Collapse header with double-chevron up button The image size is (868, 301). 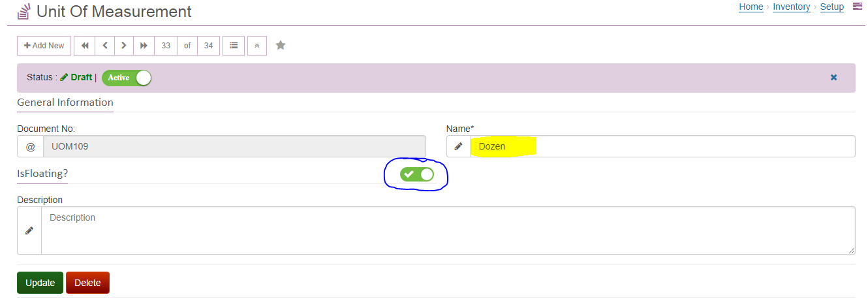[257, 46]
